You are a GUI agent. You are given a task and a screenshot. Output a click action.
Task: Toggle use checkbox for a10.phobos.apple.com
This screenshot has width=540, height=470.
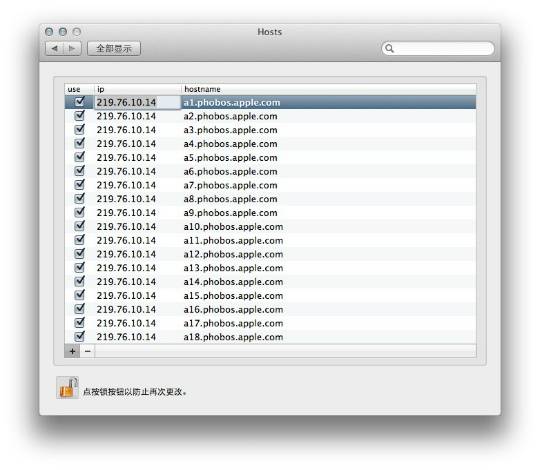80,226
